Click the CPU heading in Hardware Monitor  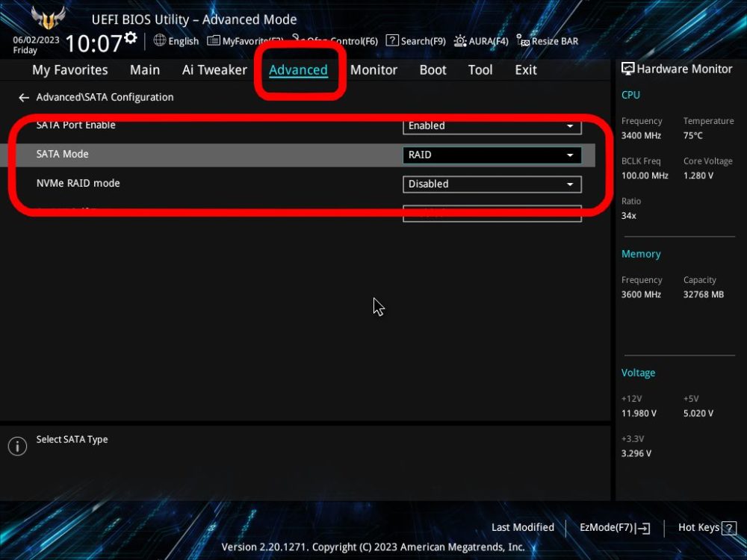[x=630, y=95]
